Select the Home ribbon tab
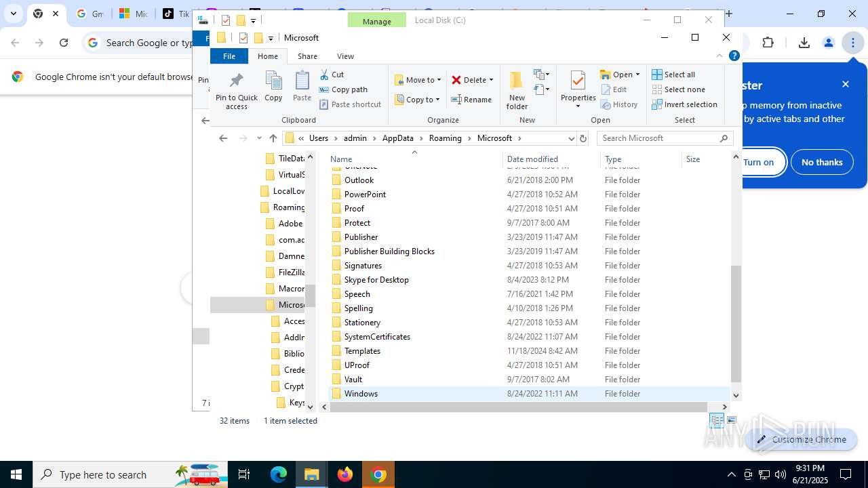The image size is (868, 488). click(268, 56)
